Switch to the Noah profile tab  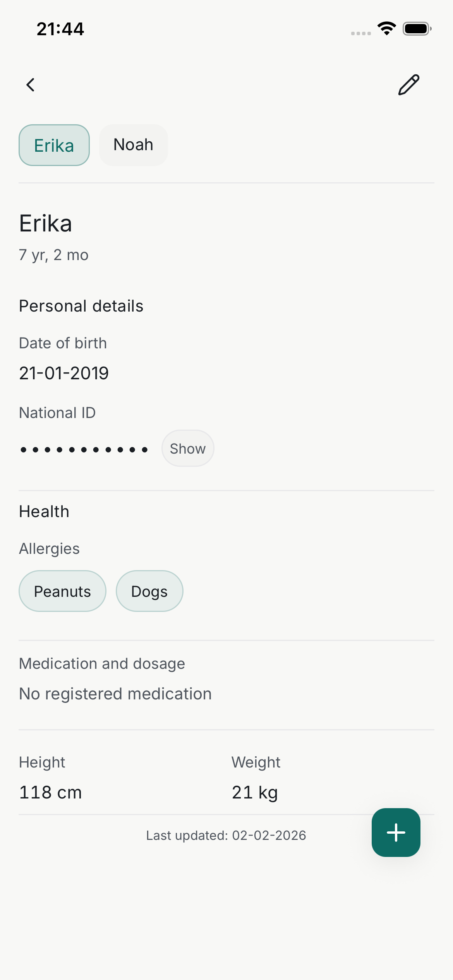tap(134, 145)
